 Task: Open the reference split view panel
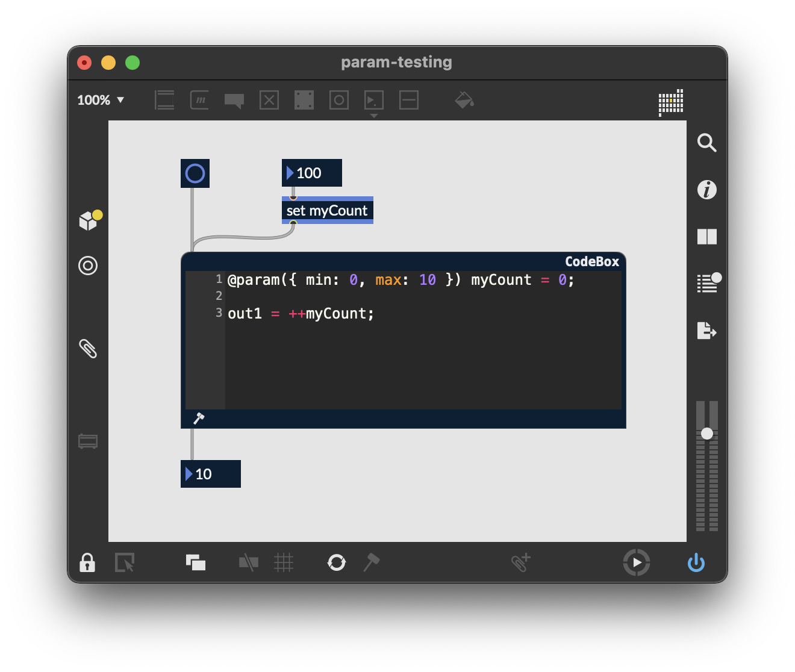click(706, 237)
